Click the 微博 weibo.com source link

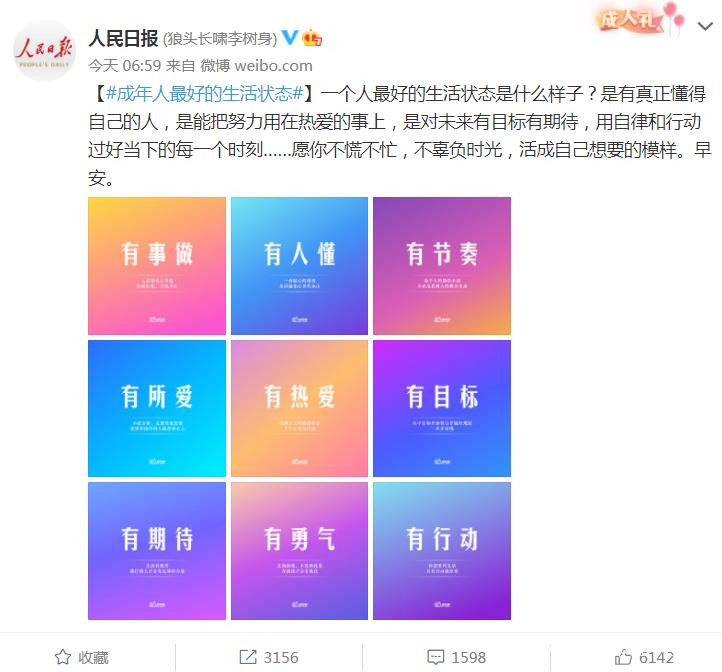[256, 65]
